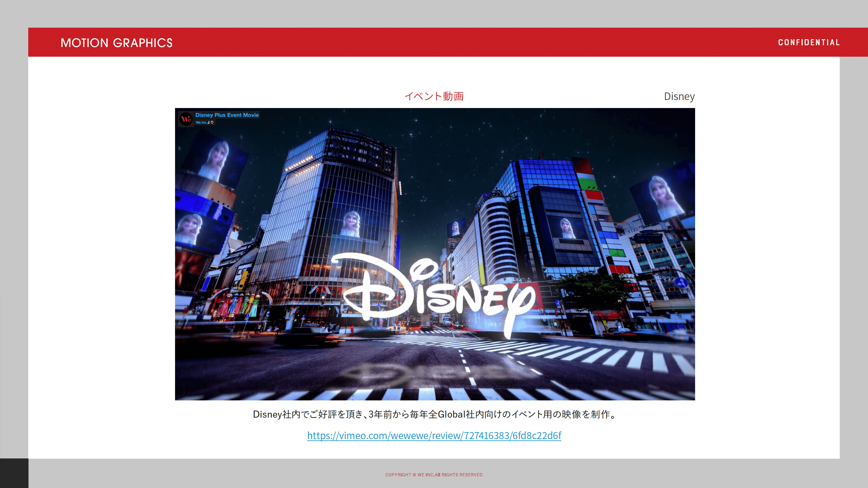Click the COPYRIGHT WE INC. footer text
The image size is (868, 488).
pyautogui.click(x=434, y=475)
